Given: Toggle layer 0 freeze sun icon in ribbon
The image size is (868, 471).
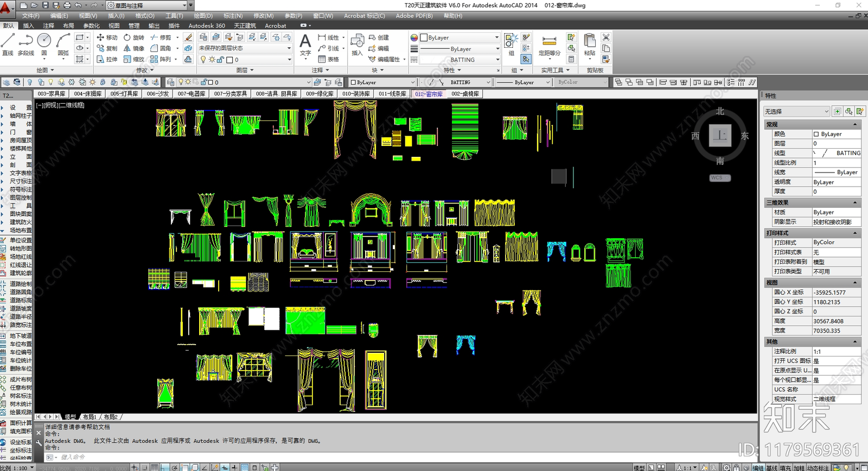Looking at the screenshot, I should (x=212, y=60).
